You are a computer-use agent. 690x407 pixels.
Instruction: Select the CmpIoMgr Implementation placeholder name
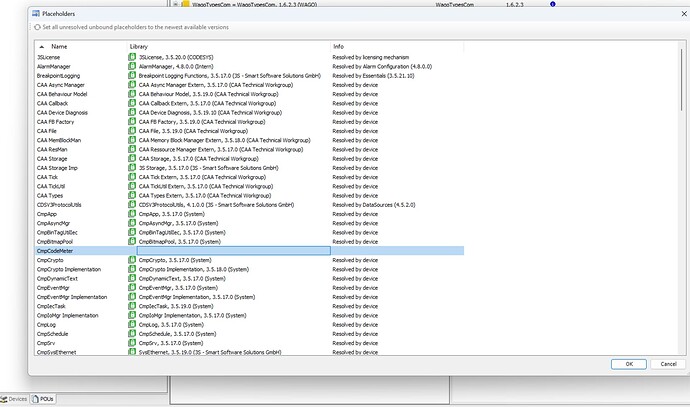pos(68,316)
